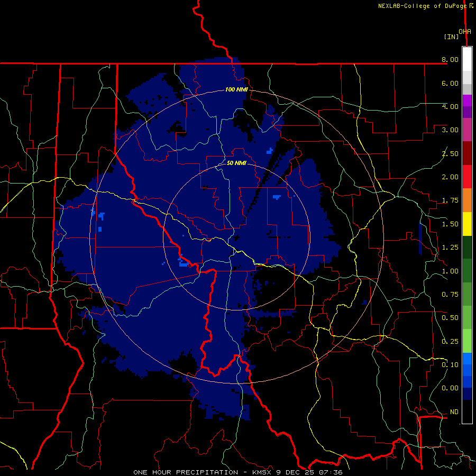Viewport: 476px width, 476px height.
Task: Pick the black ND swatch in the legend
Action: (x=467, y=411)
